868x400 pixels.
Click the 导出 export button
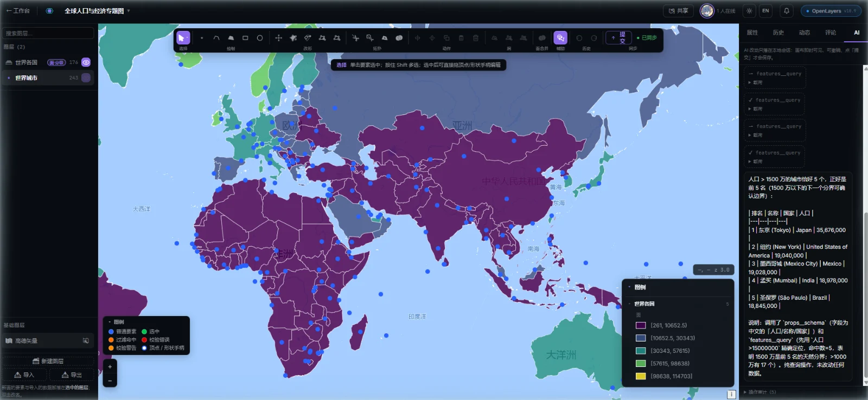(72, 375)
